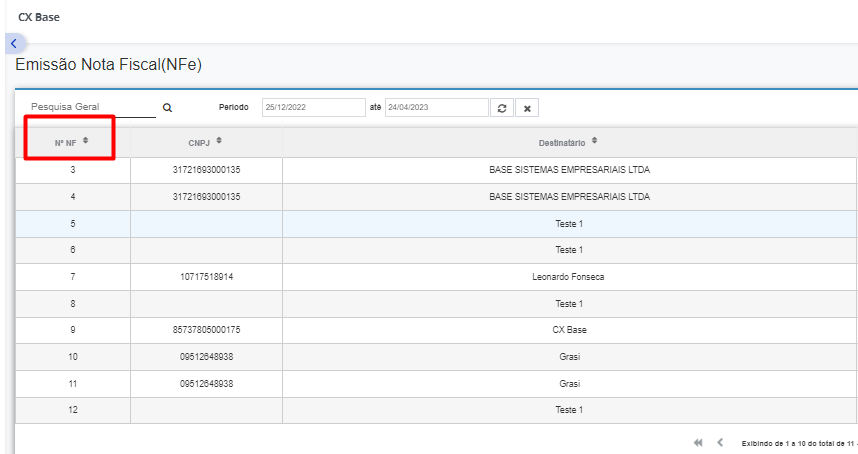Click CNPJ value 10717518914
Image resolution: width=858 pixels, height=454 pixels.
coord(206,277)
